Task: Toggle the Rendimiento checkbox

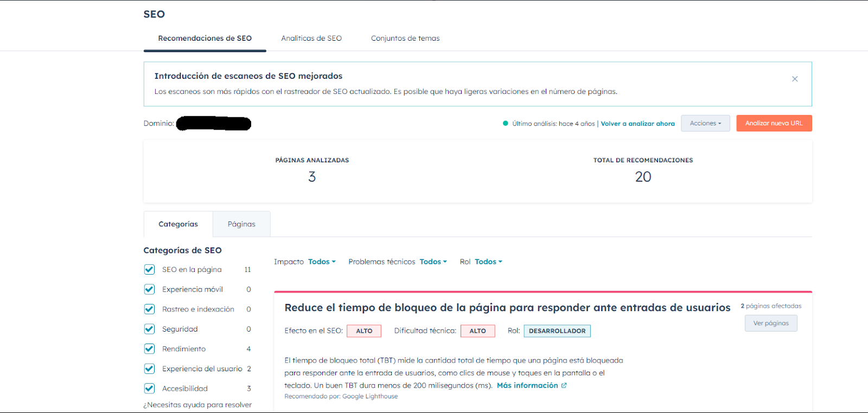Action: [150, 349]
